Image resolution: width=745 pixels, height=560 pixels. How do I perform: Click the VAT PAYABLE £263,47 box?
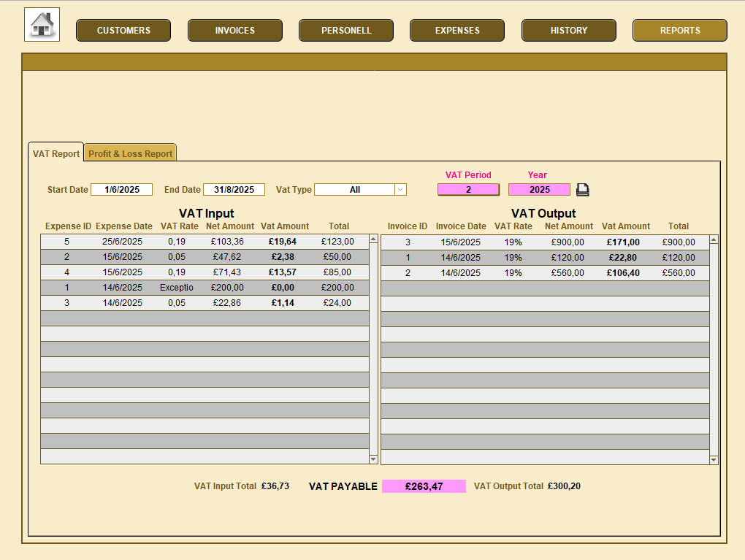point(424,486)
